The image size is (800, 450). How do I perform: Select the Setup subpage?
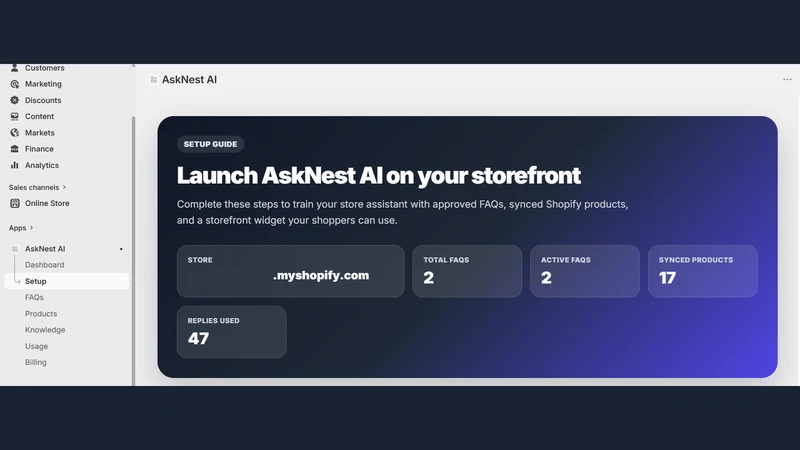pos(67,281)
